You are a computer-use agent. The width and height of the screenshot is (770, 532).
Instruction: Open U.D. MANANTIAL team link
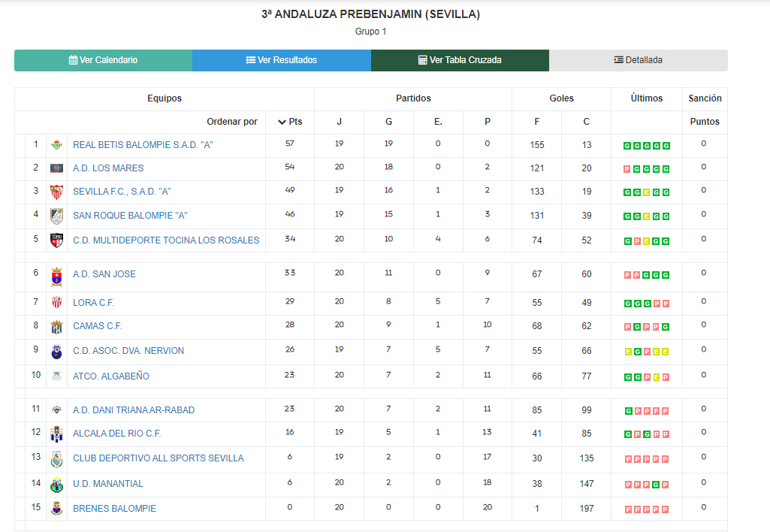[108, 485]
